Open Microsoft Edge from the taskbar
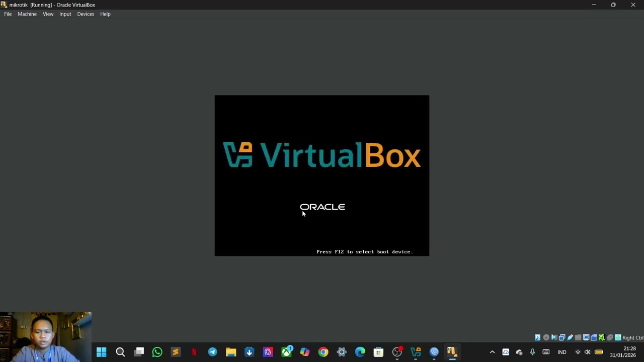The image size is (644, 362). click(x=360, y=352)
